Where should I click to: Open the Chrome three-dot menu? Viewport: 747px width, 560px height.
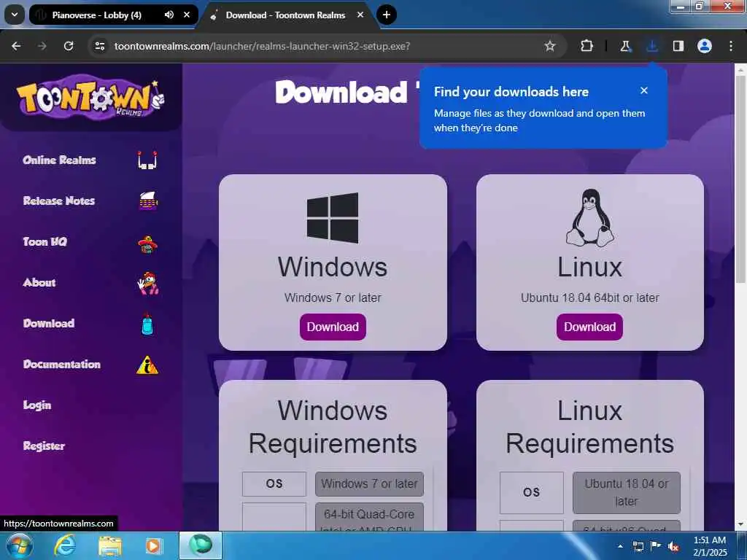(731, 46)
